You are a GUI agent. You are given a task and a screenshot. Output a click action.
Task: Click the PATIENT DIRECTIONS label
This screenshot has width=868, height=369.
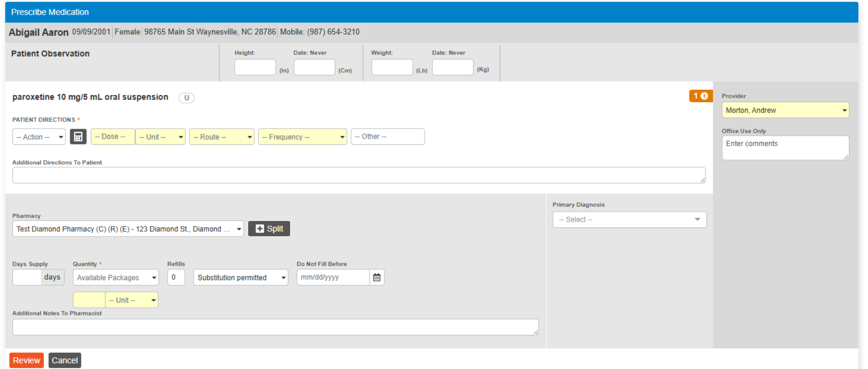coord(44,120)
